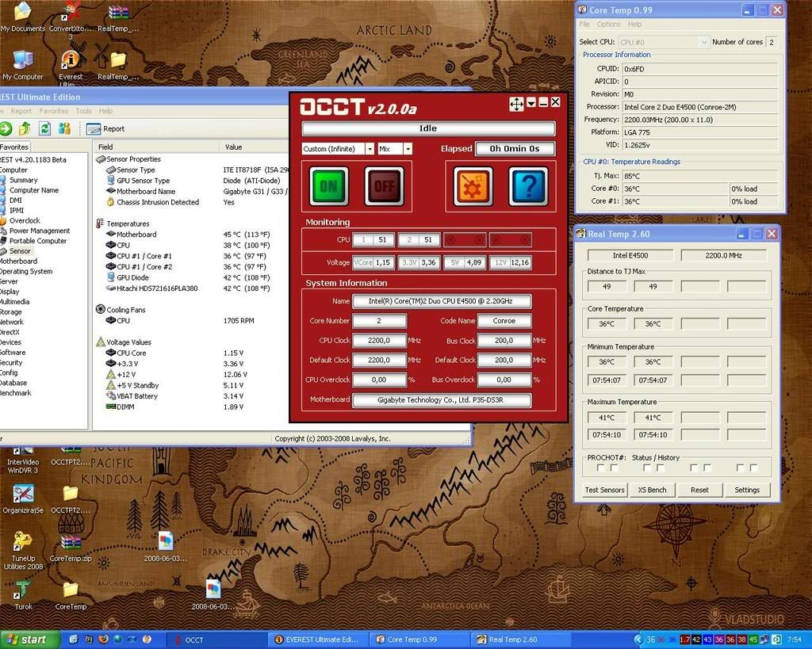
Task: Select the TuneUp Utilities 2008 desktop icon
Action: (23, 551)
